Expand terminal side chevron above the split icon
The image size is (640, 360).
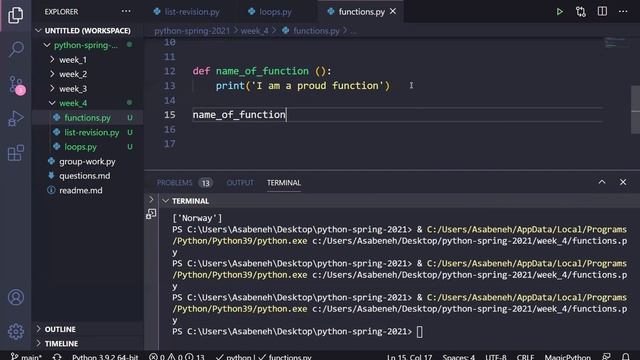[x=151, y=200]
